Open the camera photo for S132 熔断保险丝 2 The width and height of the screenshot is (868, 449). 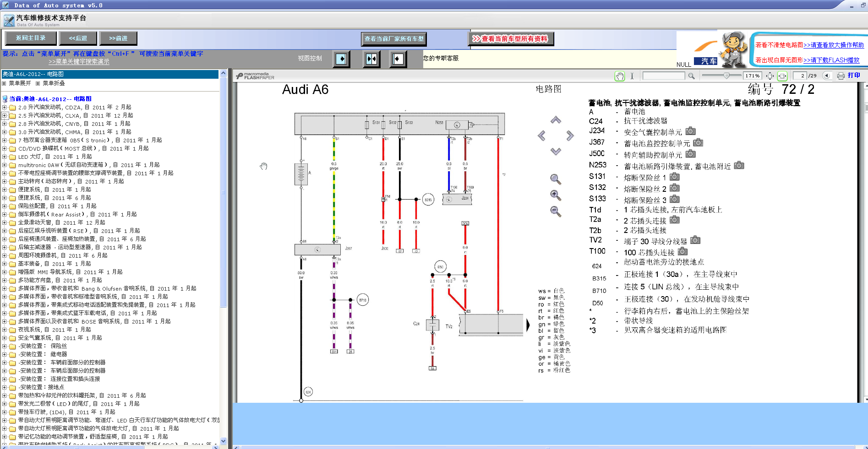(674, 188)
